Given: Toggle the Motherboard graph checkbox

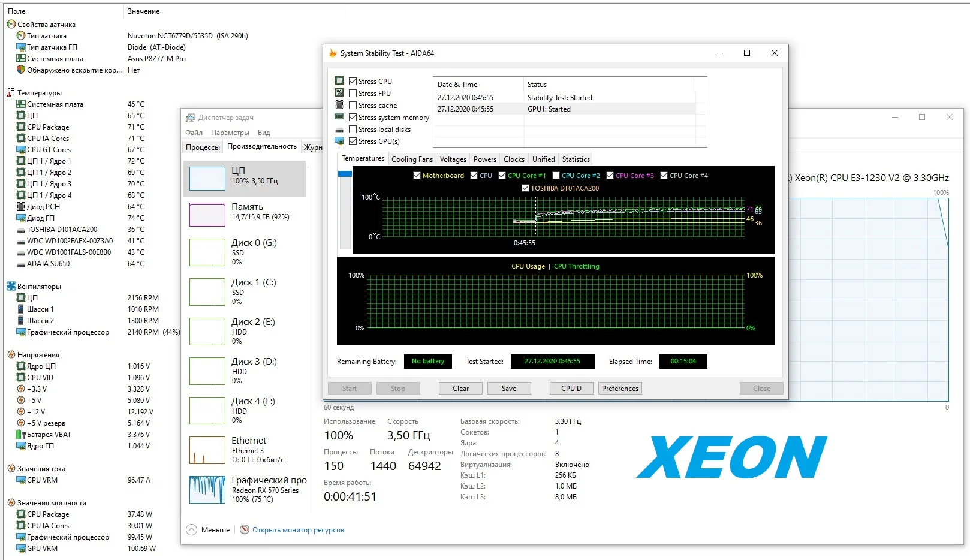Looking at the screenshot, I should 417,176.
